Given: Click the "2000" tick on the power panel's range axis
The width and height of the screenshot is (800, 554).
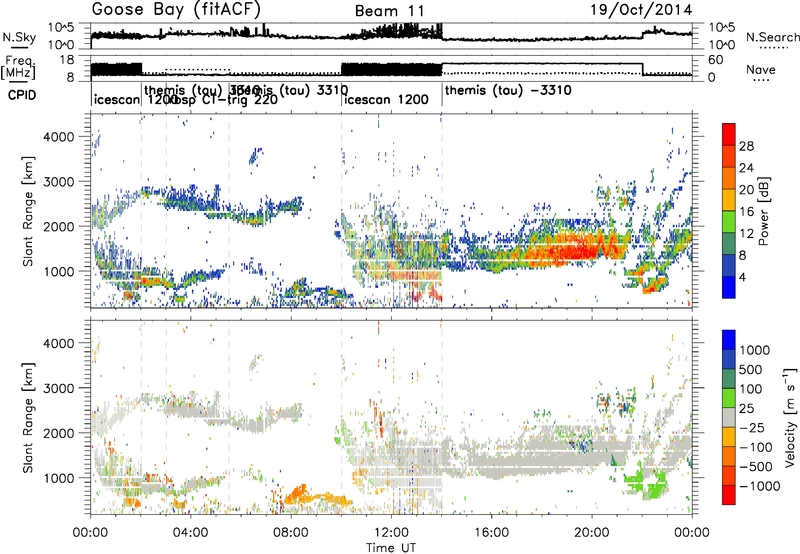Looking at the screenshot, I should coord(58,226).
